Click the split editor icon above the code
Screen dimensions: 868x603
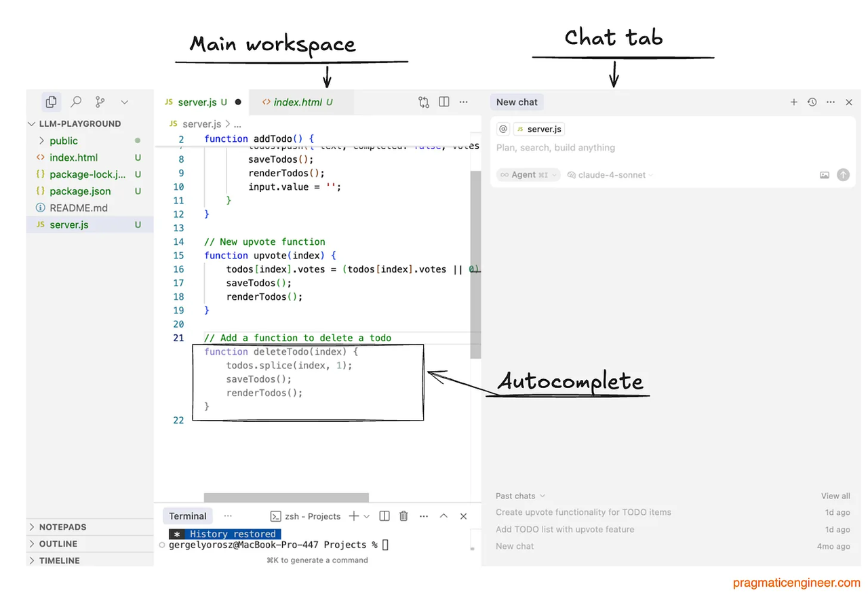pyautogui.click(x=443, y=101)
